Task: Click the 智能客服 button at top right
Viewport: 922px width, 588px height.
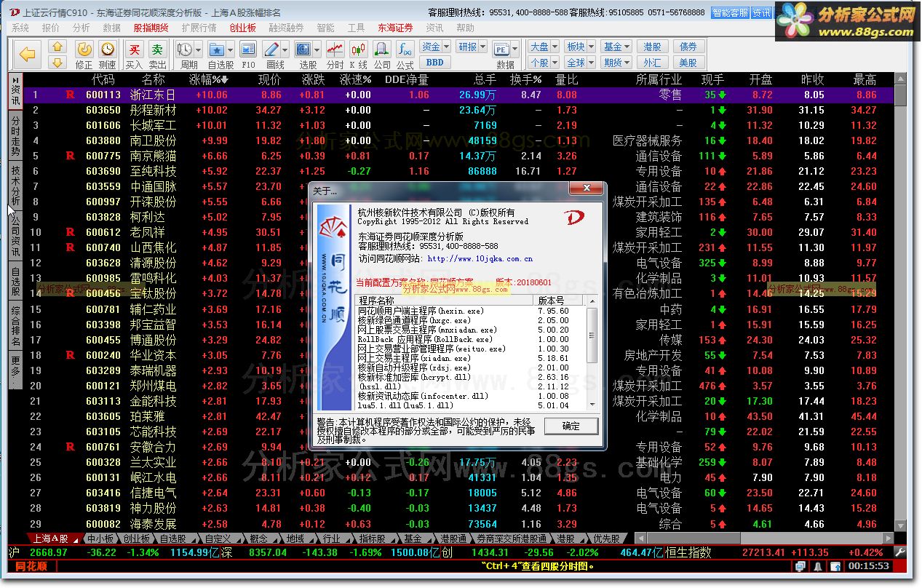Action: pyautogui.click(x=730, y=13)
